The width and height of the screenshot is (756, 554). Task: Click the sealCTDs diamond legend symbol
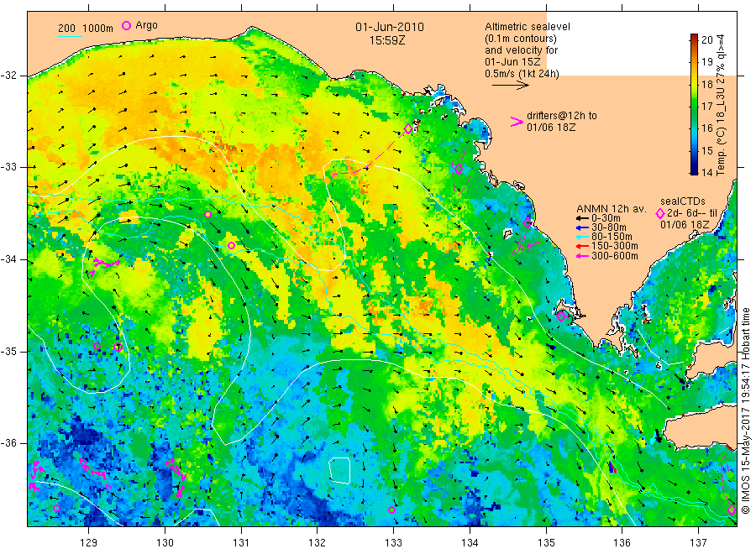(x=660, y=213)
